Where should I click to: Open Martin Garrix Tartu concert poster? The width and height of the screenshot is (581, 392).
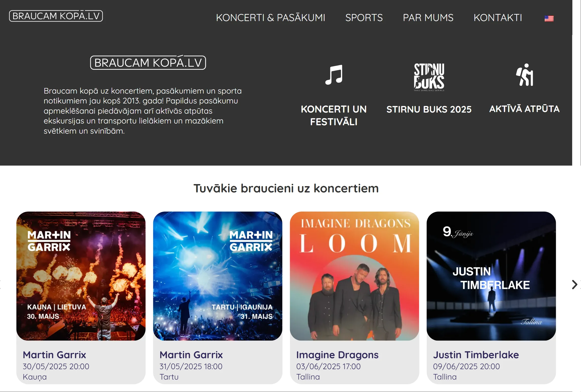click(x=218, y=276)
